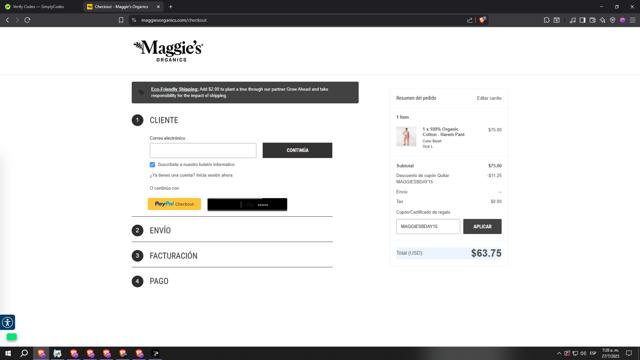Click the Inicia sesión ahora link
This screenshot has height=360, width=640.
pos(214,175)
